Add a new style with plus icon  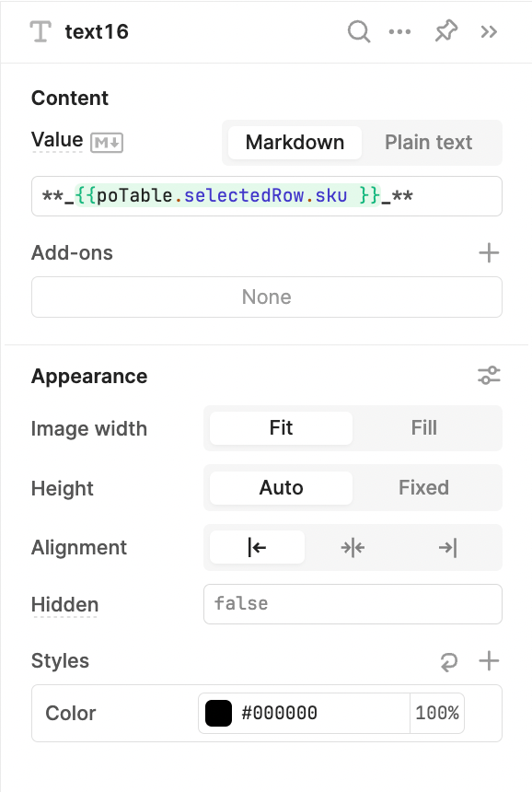(x=489, y=660)
